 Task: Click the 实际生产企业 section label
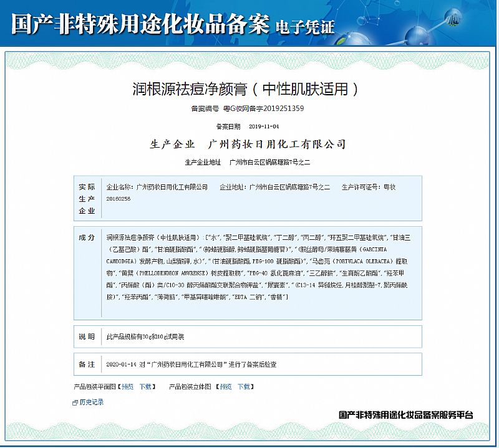pos(87,199)
